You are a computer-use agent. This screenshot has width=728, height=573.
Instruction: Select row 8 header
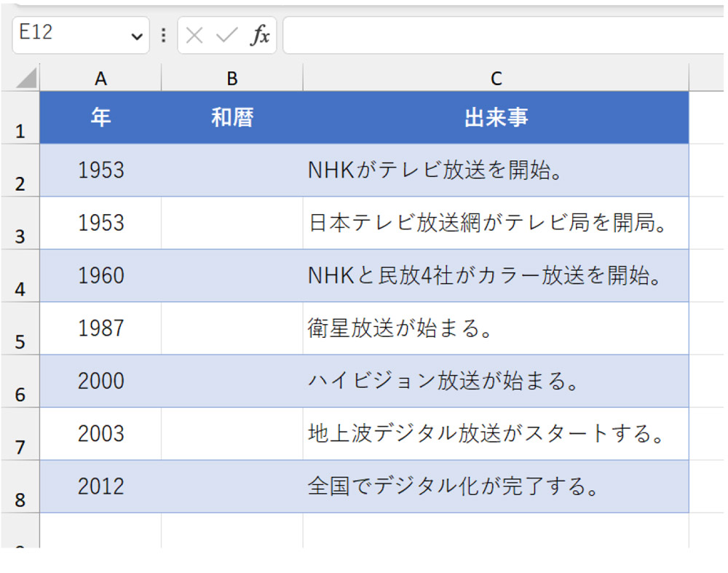20,486
